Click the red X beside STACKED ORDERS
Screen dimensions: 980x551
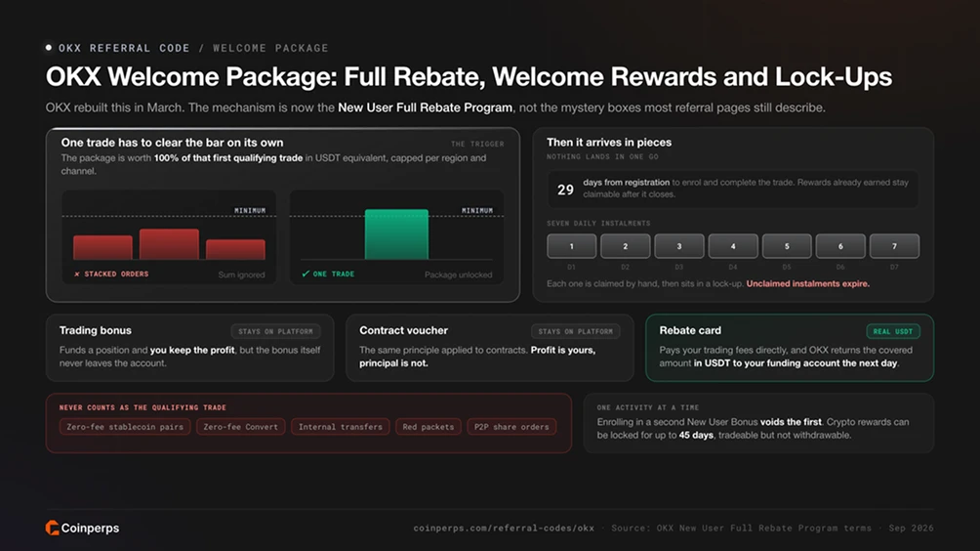[77, 274]
